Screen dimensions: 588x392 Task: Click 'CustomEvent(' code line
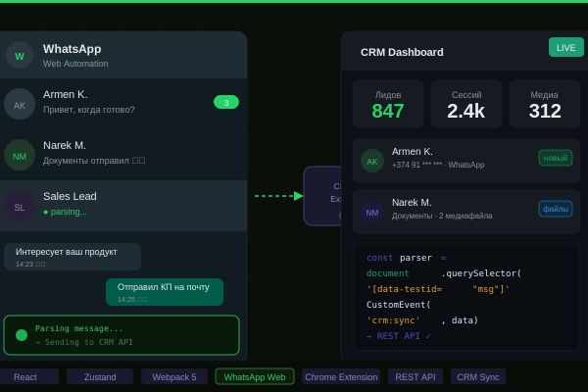pos(398,305)
